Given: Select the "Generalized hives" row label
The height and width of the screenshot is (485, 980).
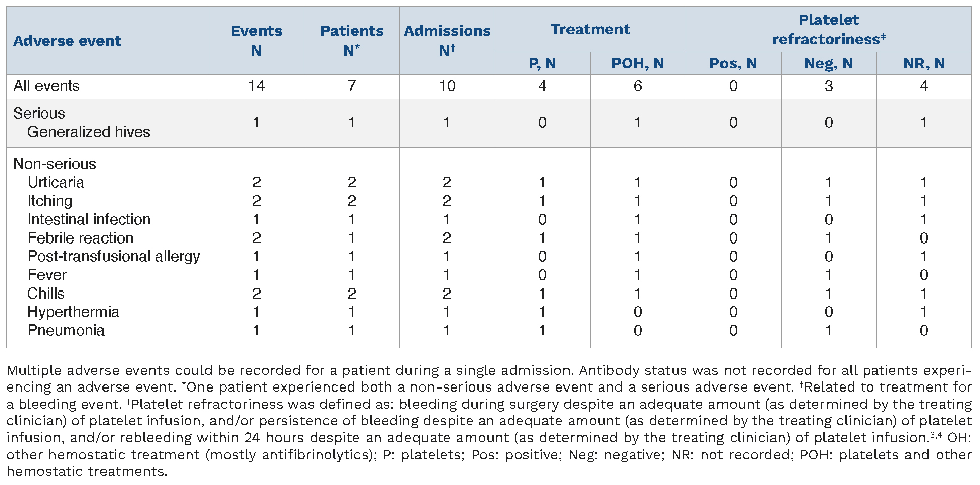Looking at the screenshot, I should 89,132.
